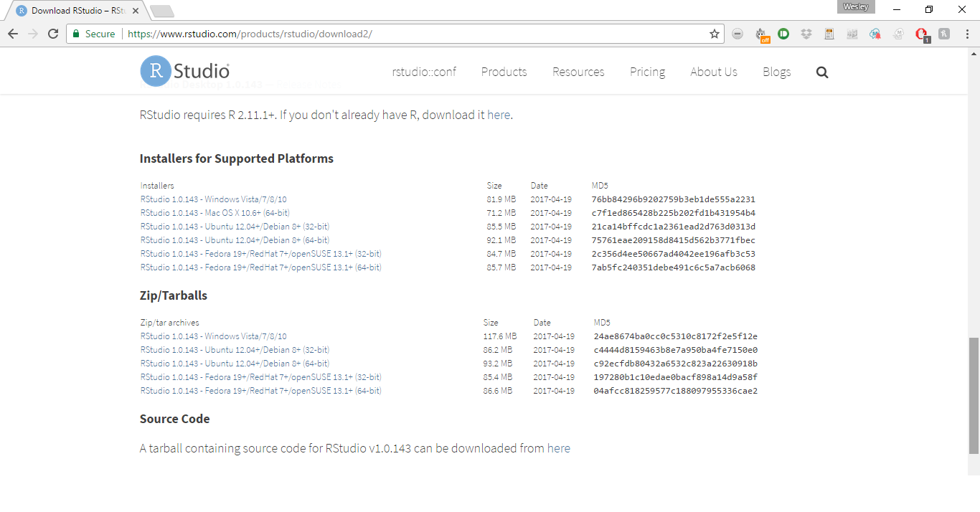
Task: Open the Resources menu
Action: 578,72
